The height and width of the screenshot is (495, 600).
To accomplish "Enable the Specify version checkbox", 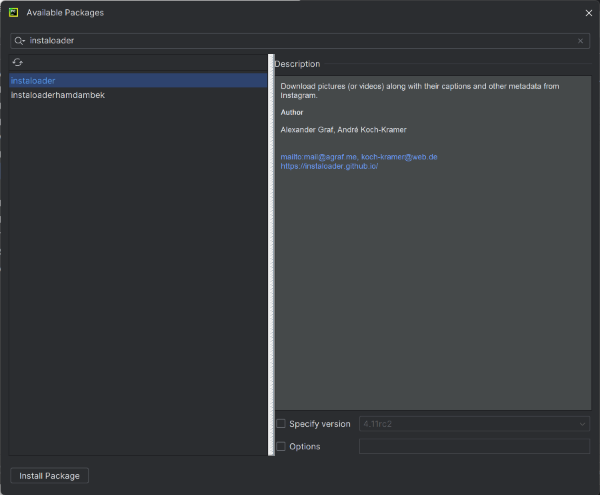I will (x=281, y=424).
